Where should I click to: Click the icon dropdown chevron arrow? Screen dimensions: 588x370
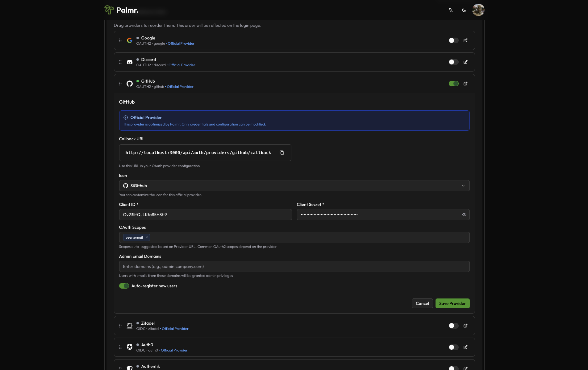click(x=463, y=186)
